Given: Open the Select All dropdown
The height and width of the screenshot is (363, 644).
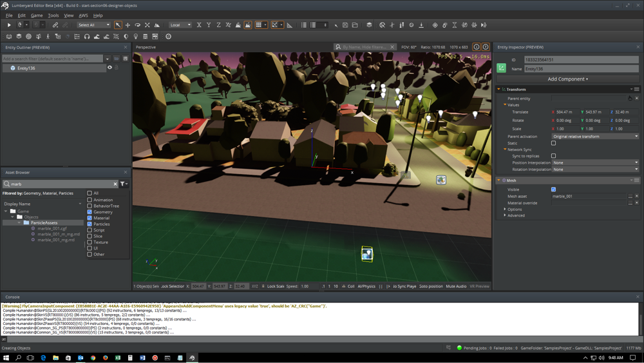Looking at the screenshot, I should (x=93, y=25).
